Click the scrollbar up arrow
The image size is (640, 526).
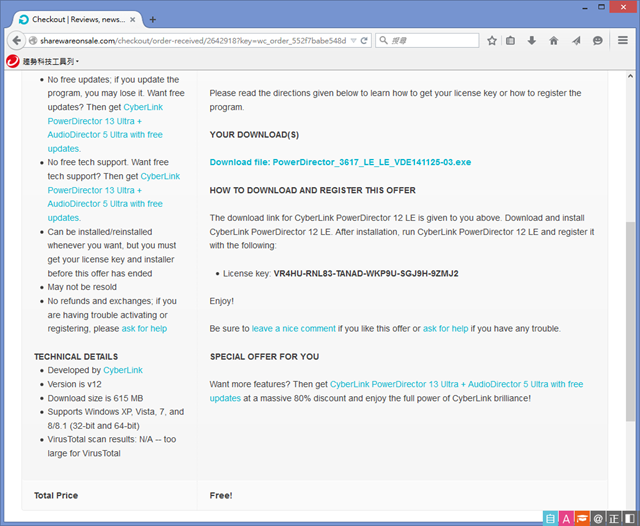point(630,76)
